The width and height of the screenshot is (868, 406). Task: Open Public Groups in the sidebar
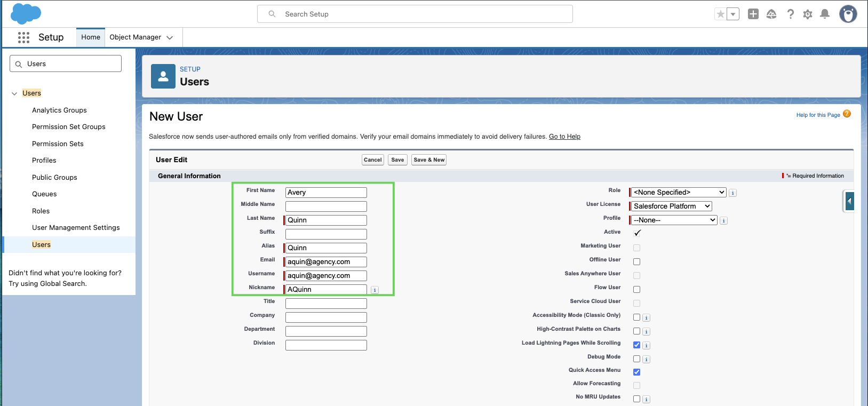point(54,178)
